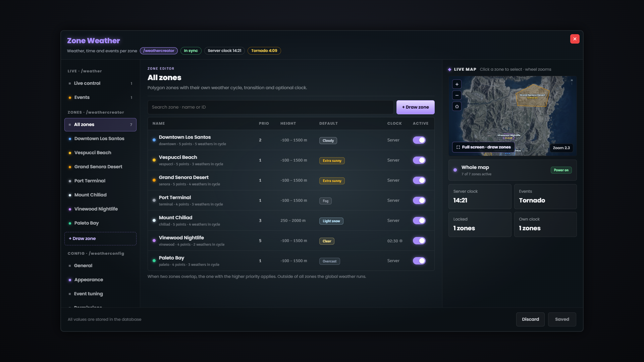Zoom out on the live map

click(457, 95)
